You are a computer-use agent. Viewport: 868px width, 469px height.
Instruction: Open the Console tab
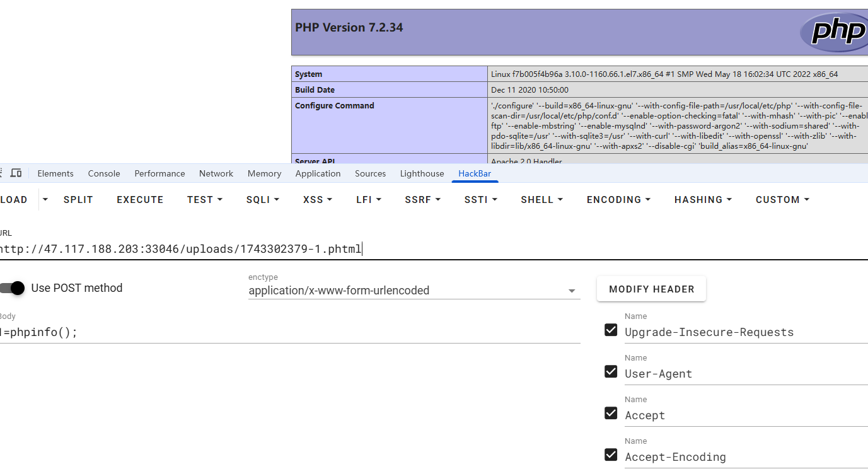coord(104,173)
